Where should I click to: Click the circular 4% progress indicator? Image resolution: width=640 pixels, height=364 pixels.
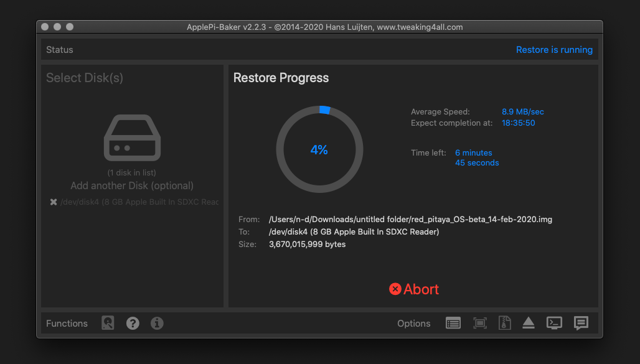pos(319,149)
